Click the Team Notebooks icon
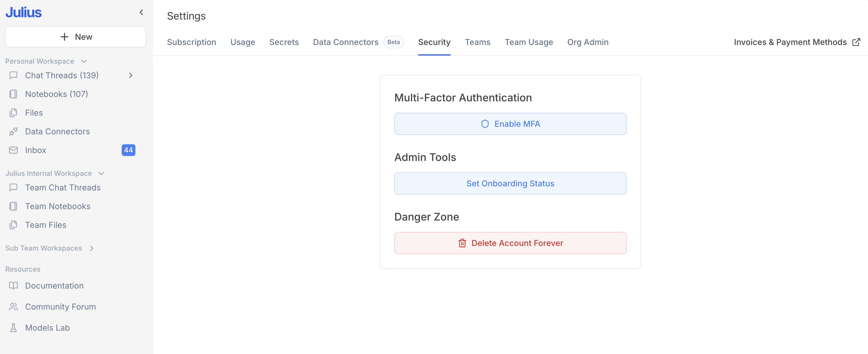This screenshot has width=868, height=354. coord(13,206)
